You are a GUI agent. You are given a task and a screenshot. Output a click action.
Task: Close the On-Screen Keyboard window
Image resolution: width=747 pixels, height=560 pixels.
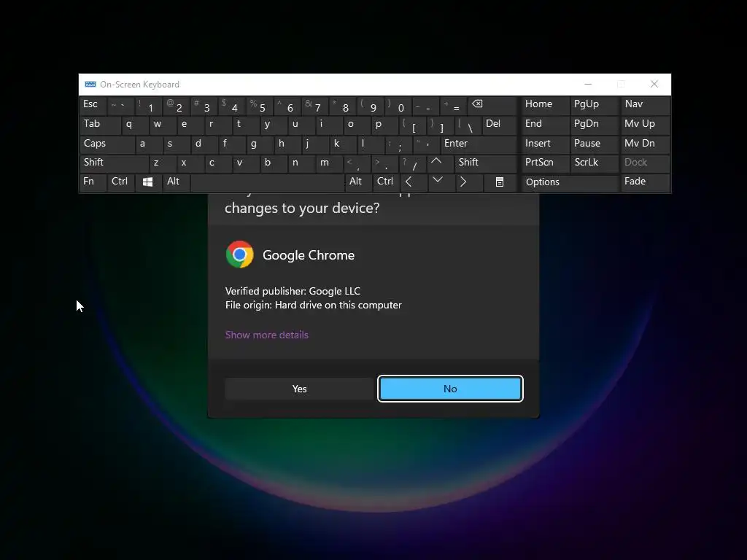[x=654, y=85]
